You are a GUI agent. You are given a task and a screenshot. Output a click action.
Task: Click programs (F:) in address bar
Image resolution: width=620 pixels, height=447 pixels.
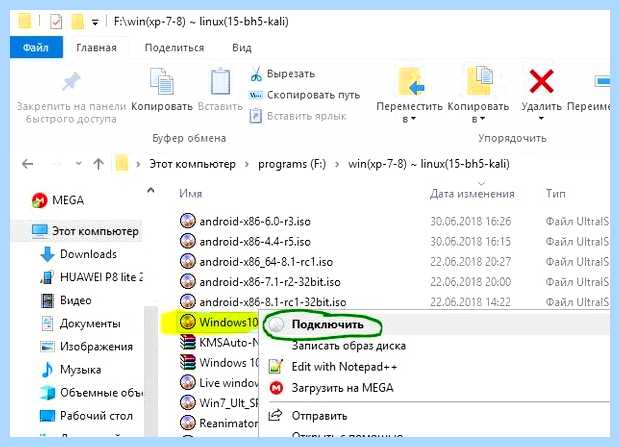(x=292, y=164)
